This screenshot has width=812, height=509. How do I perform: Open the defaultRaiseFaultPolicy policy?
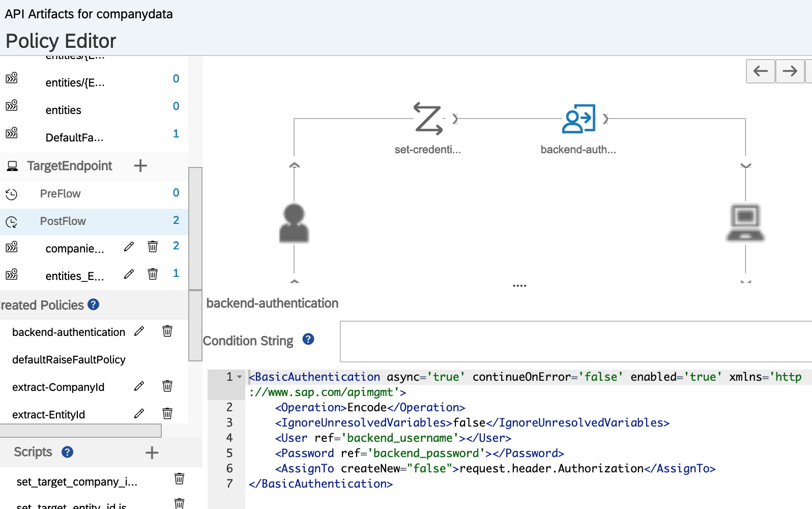click(x=69, y=360)
